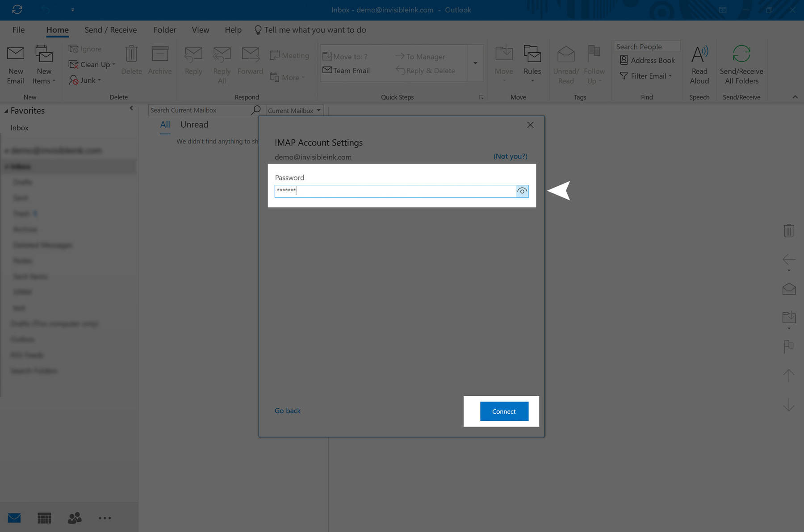Select the Team Email quick step
This screenshot has width=804, height=532.
pyautogui.click(x=346, y=70)
